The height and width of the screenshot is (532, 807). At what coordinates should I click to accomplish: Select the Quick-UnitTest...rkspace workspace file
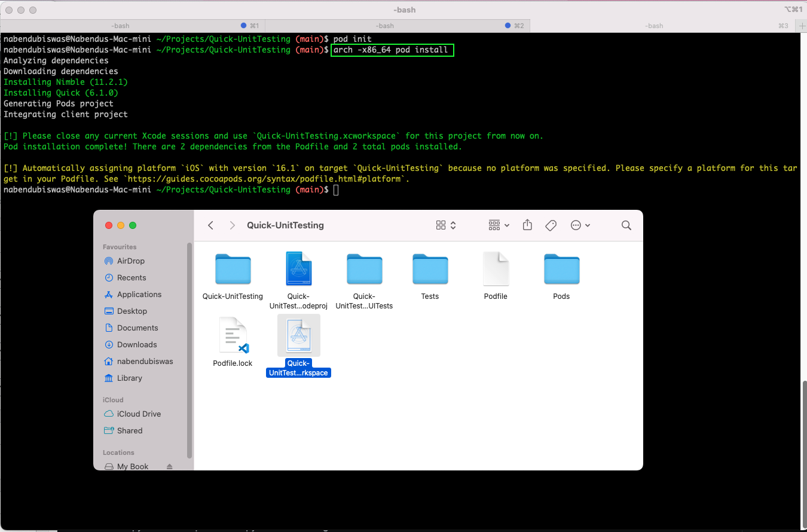point(298,335)
